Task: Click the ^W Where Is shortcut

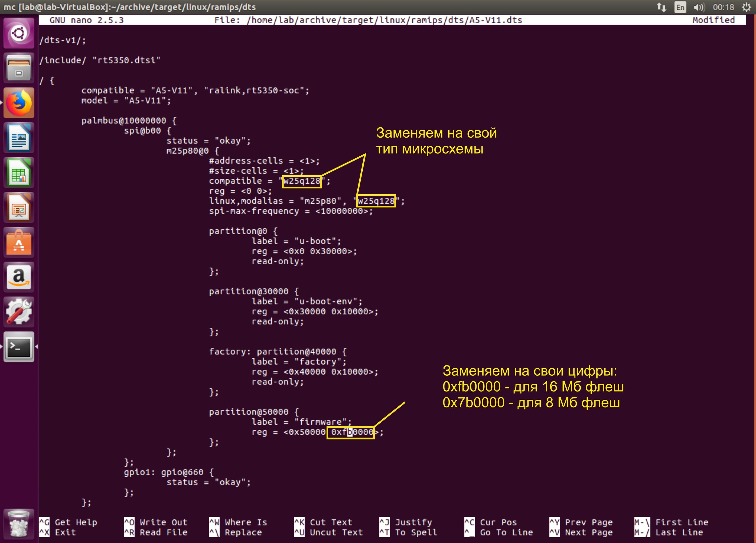Action: [238, 522]
